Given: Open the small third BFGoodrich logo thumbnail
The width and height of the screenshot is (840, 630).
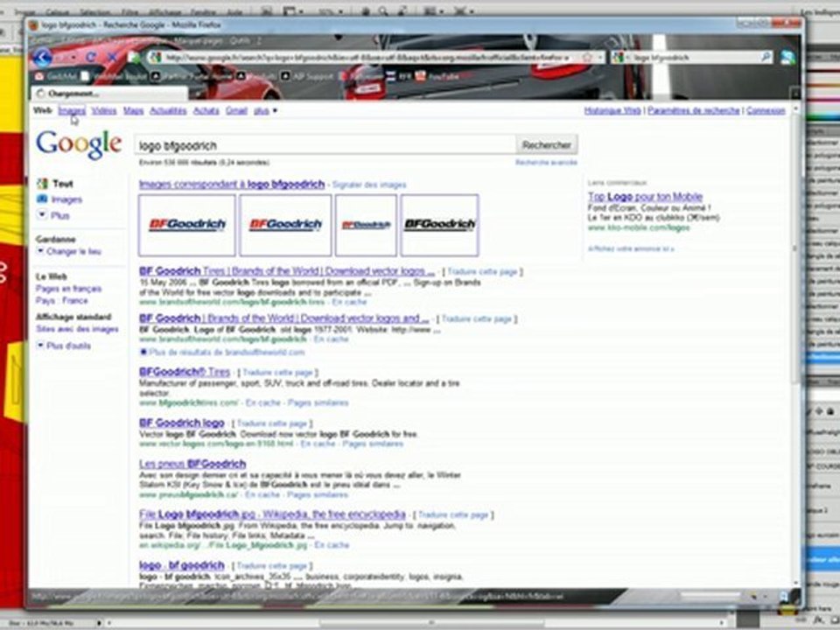Looking at the screenshot, I should pyautogui.click(x=366, y=225).
